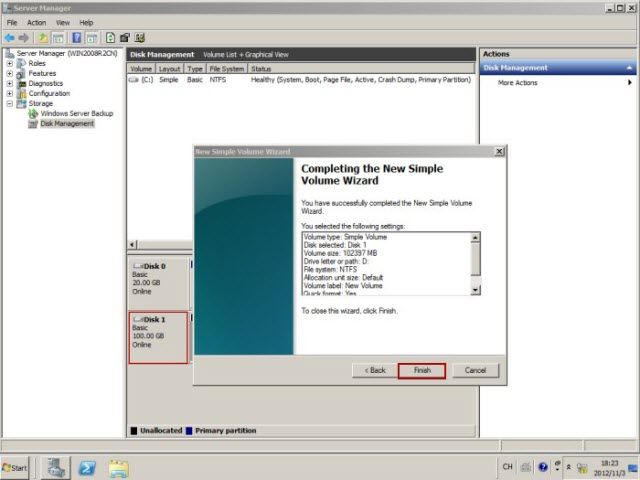
Task: Toggle the Show/Hide Console Tree icon
Action: tap(58, 38)
